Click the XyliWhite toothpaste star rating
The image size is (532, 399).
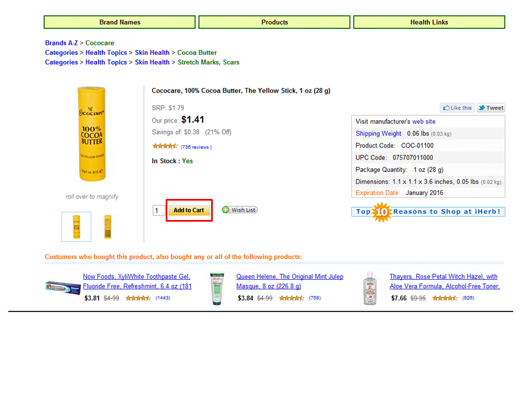point(138,298)
